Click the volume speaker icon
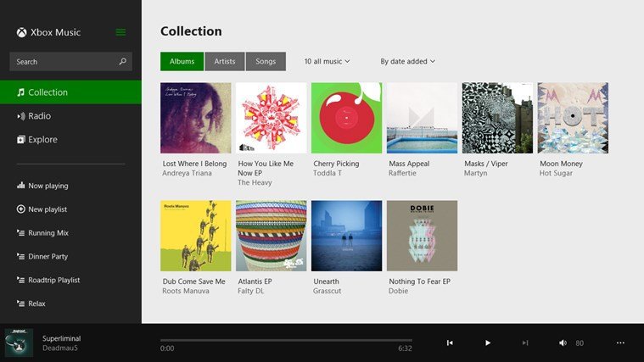Screen dimensions: 644x362 563,343
